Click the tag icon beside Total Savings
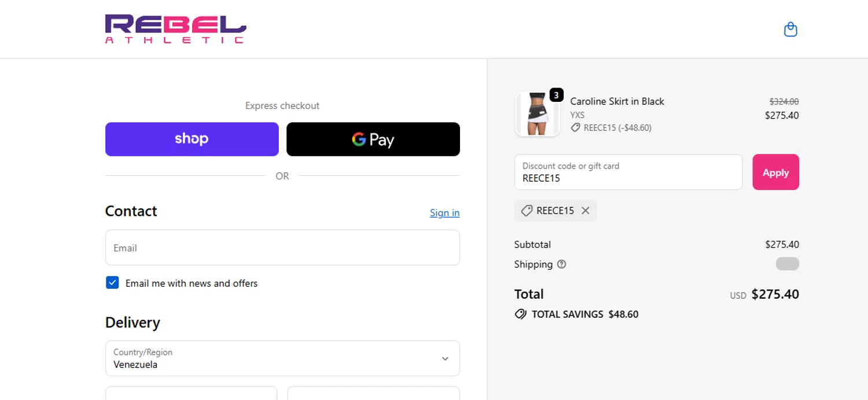868x400 pixels. coord(520,314)
